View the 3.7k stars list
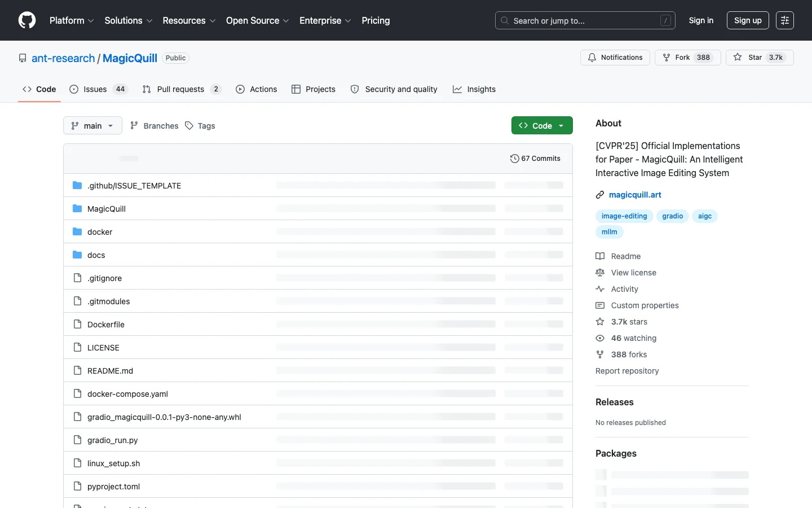The image size is (812, 508). (621, 322)
